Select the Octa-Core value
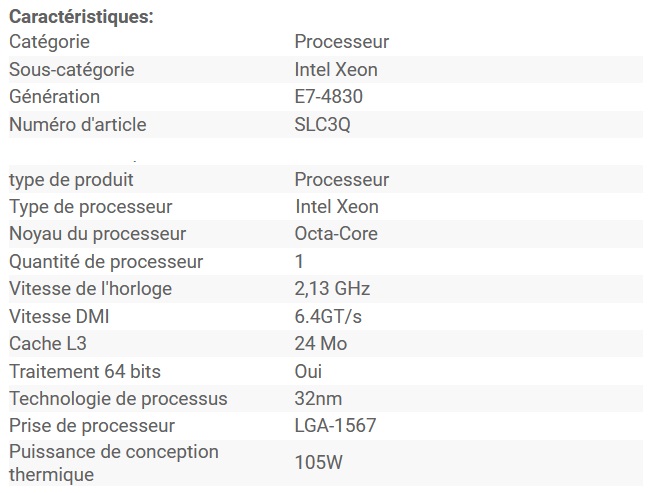 click(336, 234)
